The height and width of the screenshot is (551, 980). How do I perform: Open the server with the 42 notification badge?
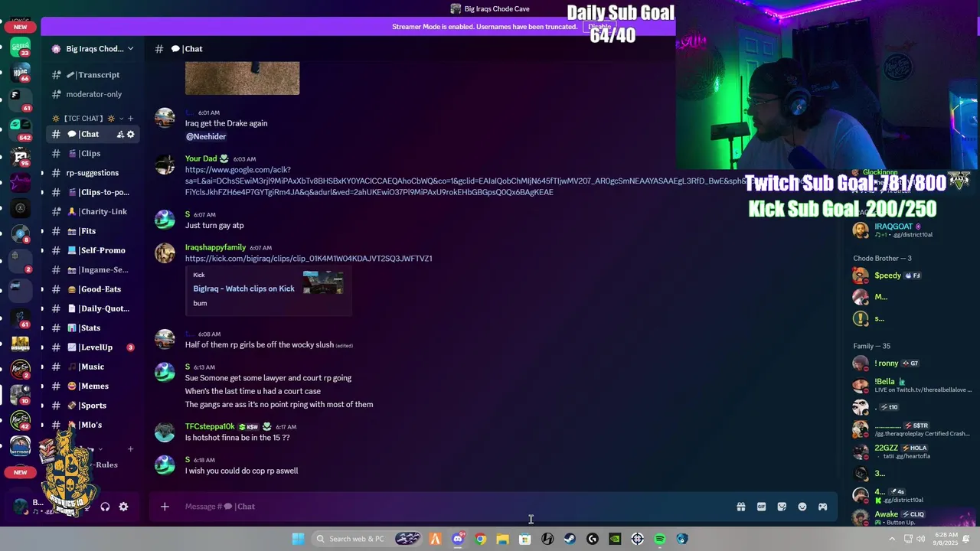coord(21,421)
